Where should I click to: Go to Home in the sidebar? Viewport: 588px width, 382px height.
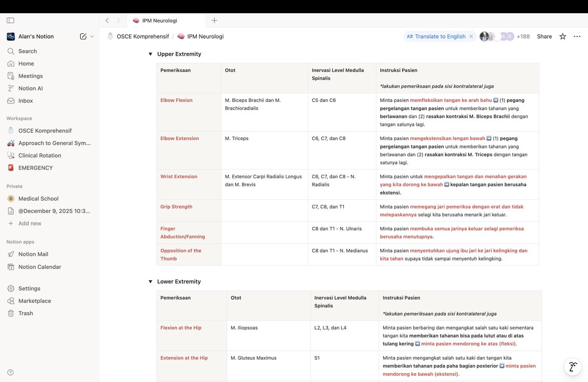click(x=49, y=64)
